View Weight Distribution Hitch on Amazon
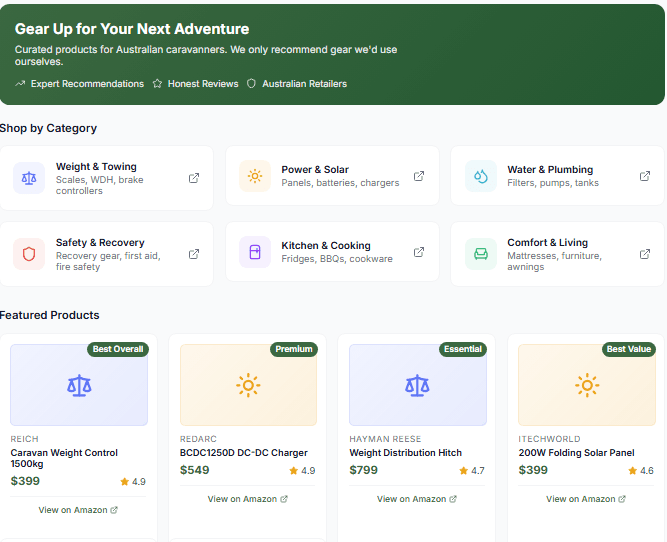Viewport: 667px width, 542px height. point(417,499)
